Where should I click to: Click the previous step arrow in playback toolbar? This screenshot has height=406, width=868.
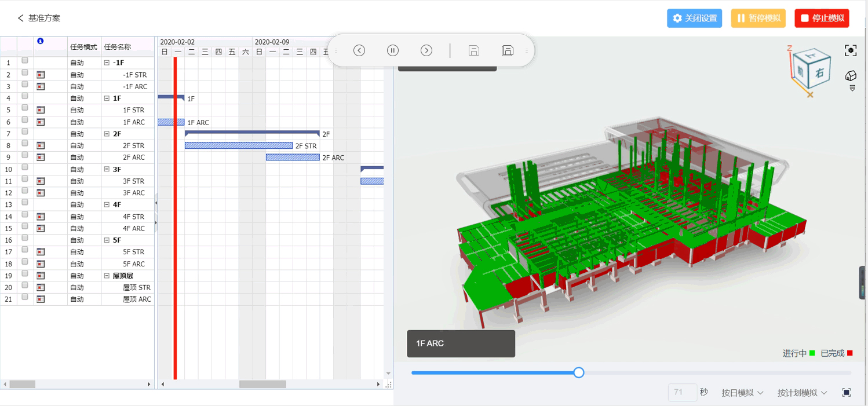point(359,50)
